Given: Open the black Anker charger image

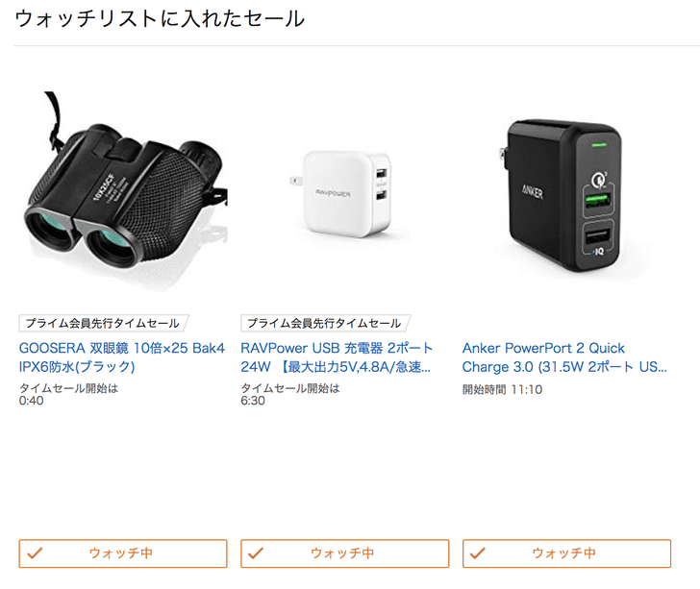Looking at the screenshot, I should (563, 195).
